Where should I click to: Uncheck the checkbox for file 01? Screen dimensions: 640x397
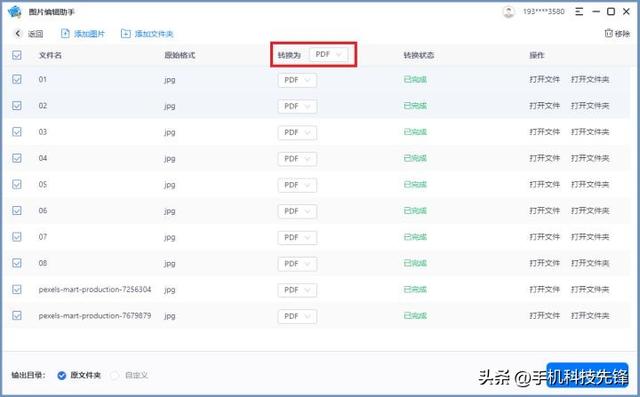17,79
